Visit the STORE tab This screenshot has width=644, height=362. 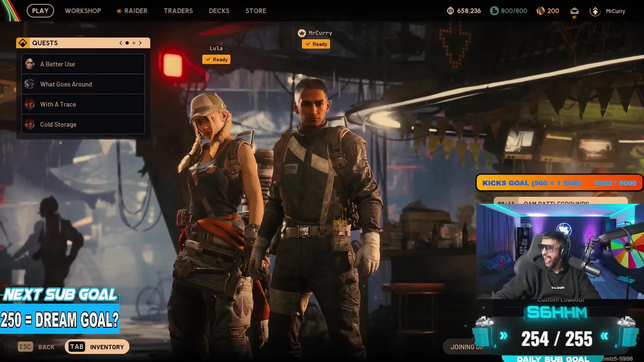(x=256, y=11)
